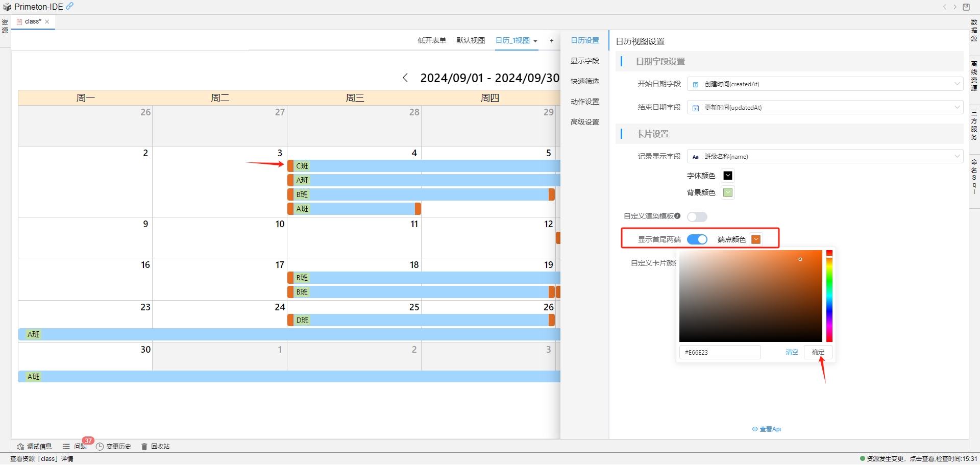Open the 结束日期字段 dropdown
This screenshot has width=980, height=465.
tap(957, 107)
